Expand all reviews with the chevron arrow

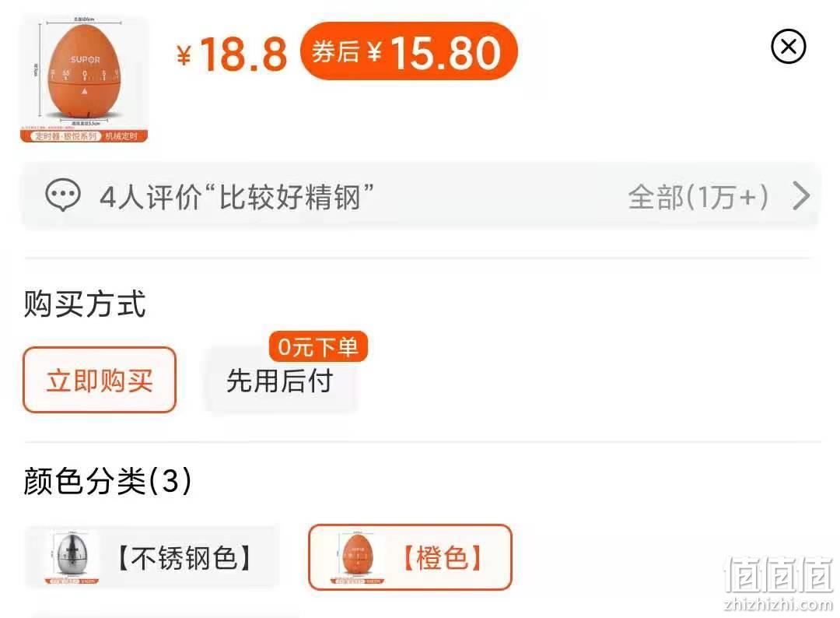tap(801, 196)
